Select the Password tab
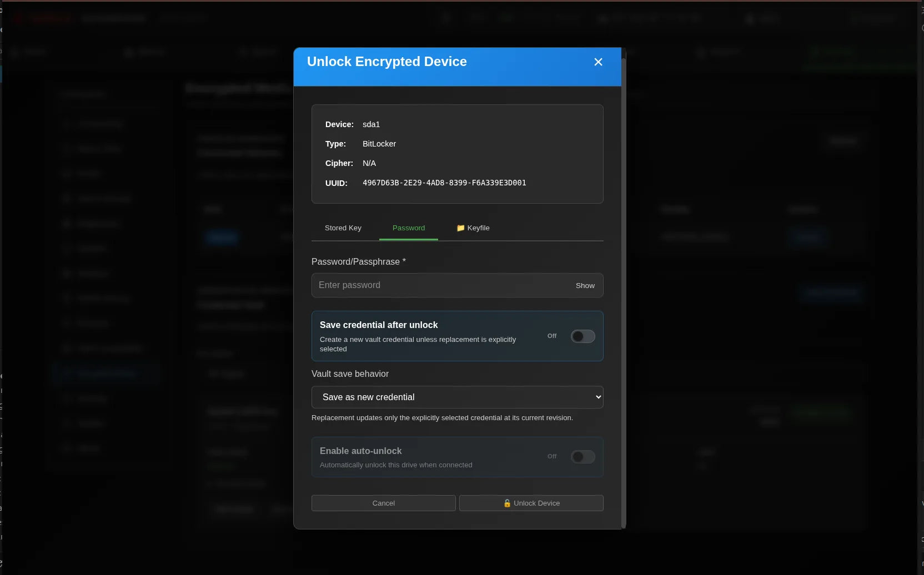 [x=408, y=228]
